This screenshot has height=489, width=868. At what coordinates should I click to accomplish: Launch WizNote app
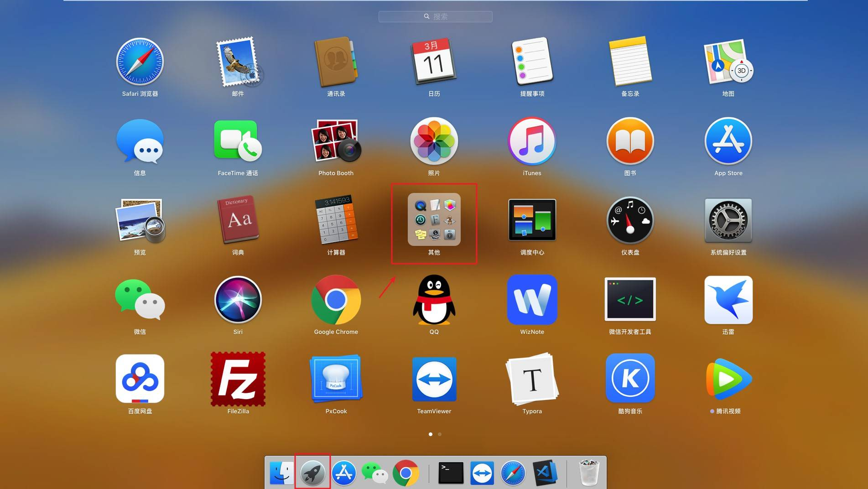[x=532, y=300]
